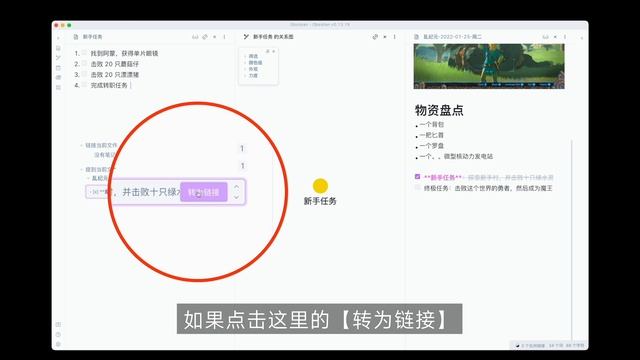Select the 氪起来 daily note pane title
This screenshot has width=640, height=360.
(x=452, y=37)
